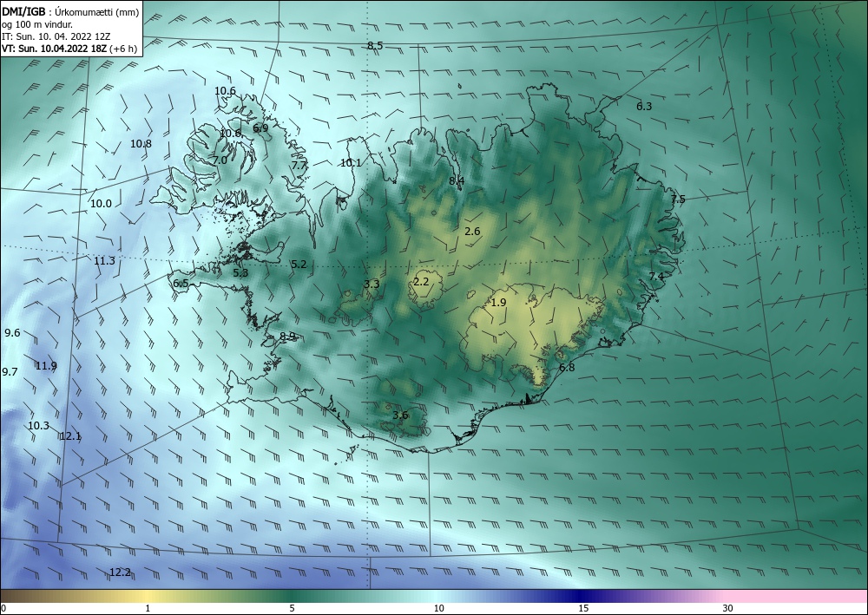The height and width of the screenshot is (615, 868).
Task: Click the 10.1 map value
Action: [351, 163]
